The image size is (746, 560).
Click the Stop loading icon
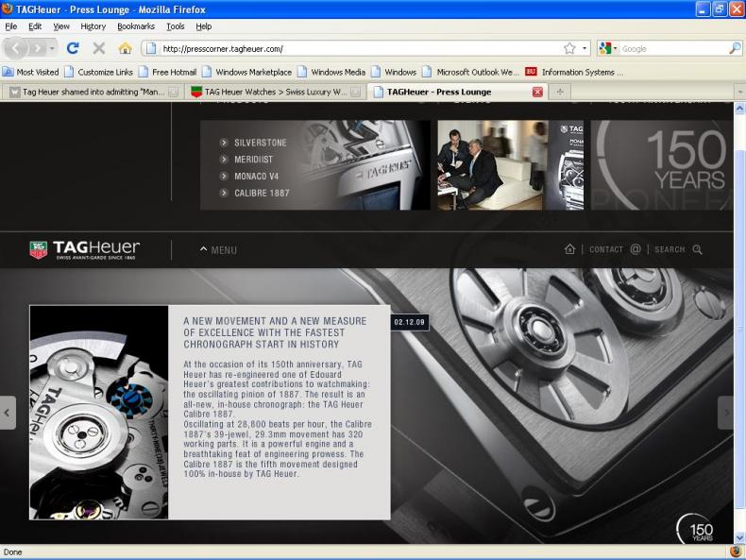tap(98, 48)
